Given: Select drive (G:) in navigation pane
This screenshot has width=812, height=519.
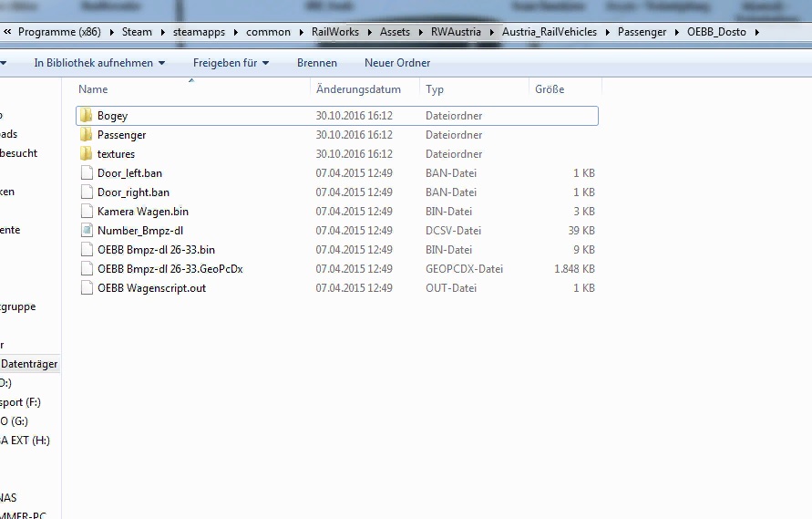Looking at the screenshot, I should [x=14, y=421].
